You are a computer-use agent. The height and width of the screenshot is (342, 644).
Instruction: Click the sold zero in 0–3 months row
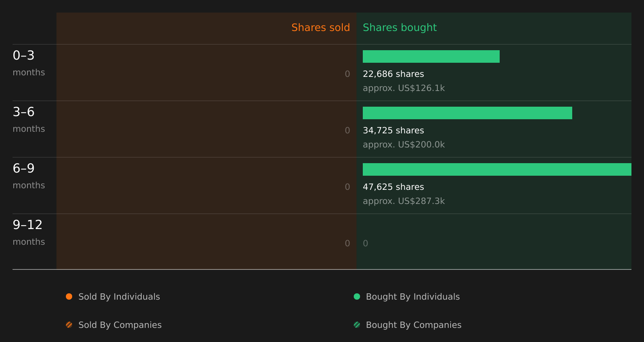347,74
